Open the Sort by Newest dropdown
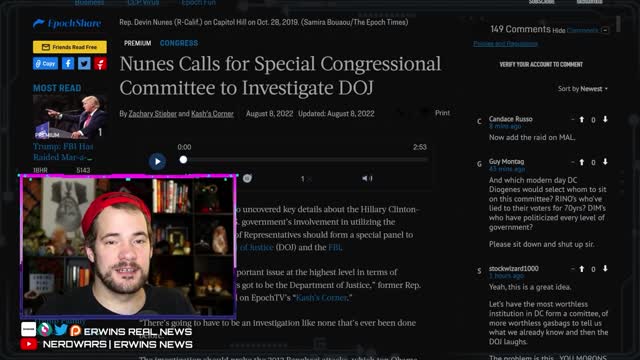The height and width of the screenshot is (360, 640). pyautogui.click(x=582, y=89)
